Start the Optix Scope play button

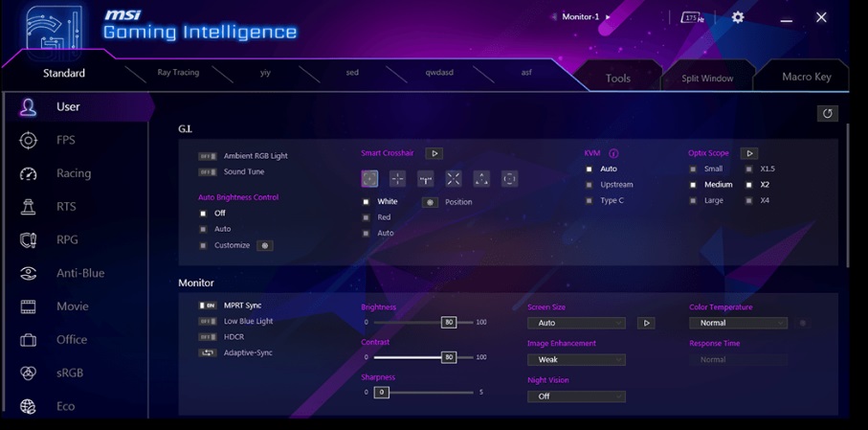(x=749, y=153)
